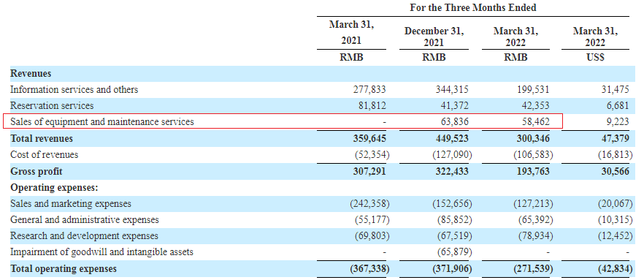Select the Operating expenses heading
644x280 pixels.
click(54, 187)
